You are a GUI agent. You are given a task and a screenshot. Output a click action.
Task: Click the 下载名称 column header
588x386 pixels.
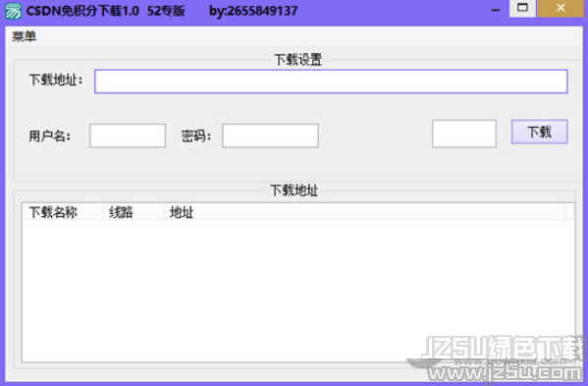pos(62,212)
